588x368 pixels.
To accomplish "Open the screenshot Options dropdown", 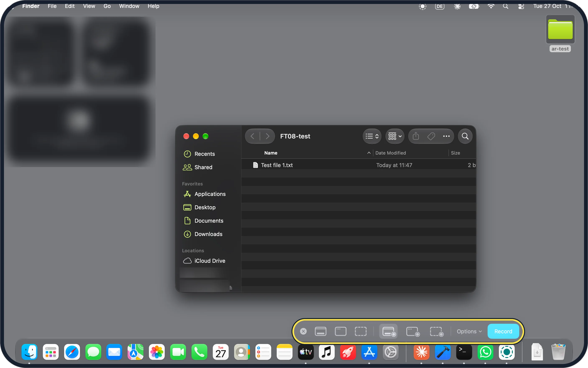I will 469,331.
